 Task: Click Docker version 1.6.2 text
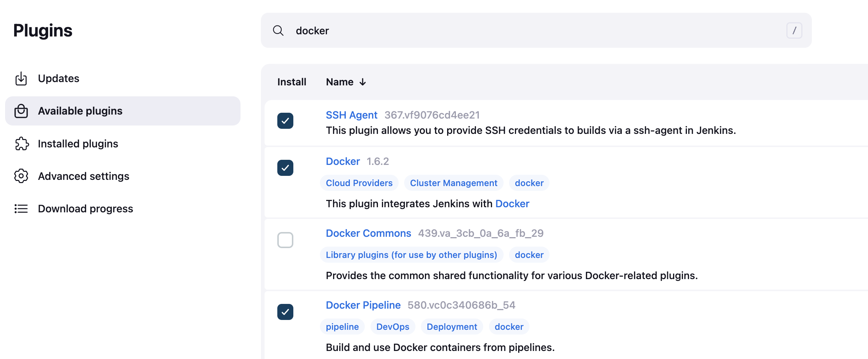378,161
